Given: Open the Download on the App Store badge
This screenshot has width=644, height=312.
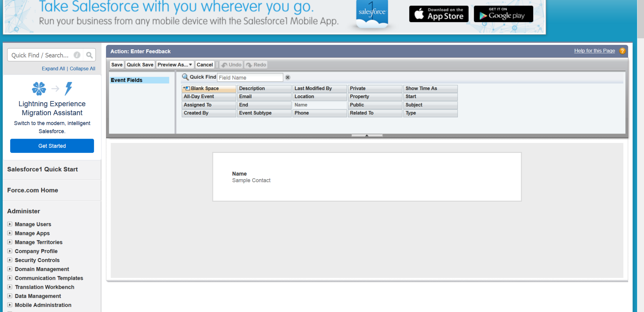Looking at the screenshot, I should click(x=439, y=14).
